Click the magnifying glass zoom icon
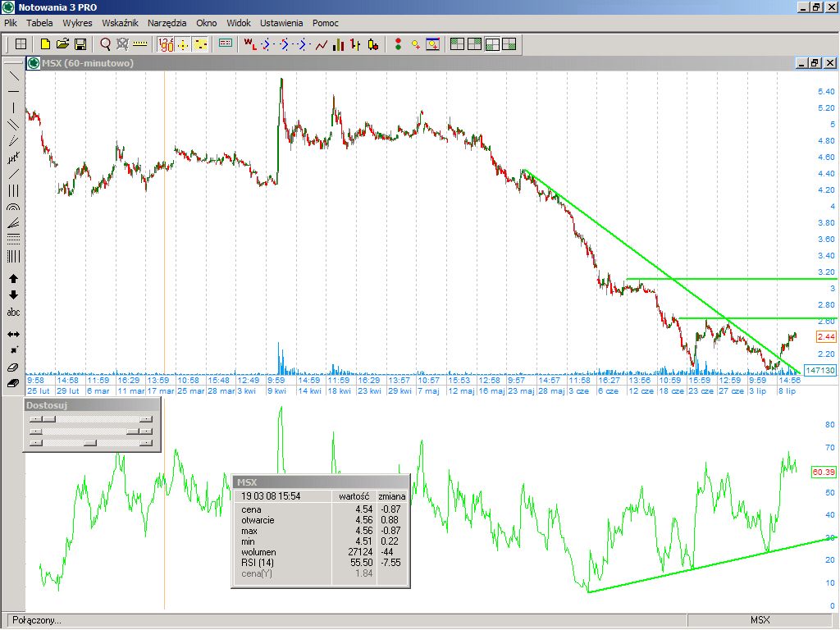This screenshot has width=840, height=630. point(105,44)
